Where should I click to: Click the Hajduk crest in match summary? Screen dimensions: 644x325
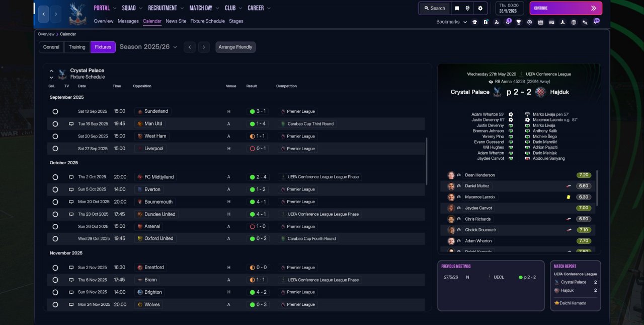coord(540,92)
